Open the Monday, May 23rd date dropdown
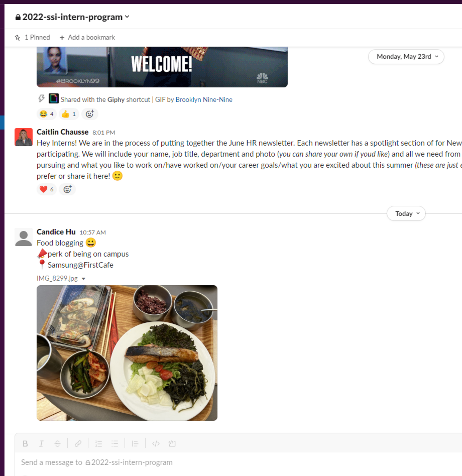462x476 pixels. pos(406,56)
